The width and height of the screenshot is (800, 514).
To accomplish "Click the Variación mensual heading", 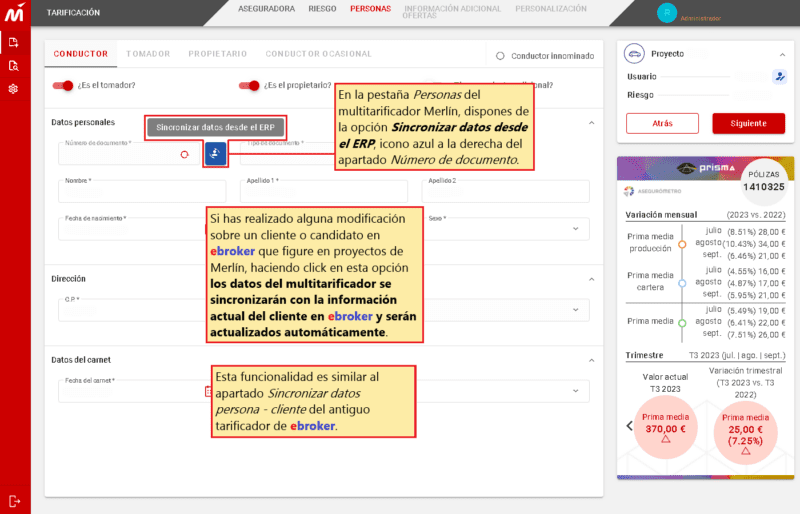I will point(661,215).
